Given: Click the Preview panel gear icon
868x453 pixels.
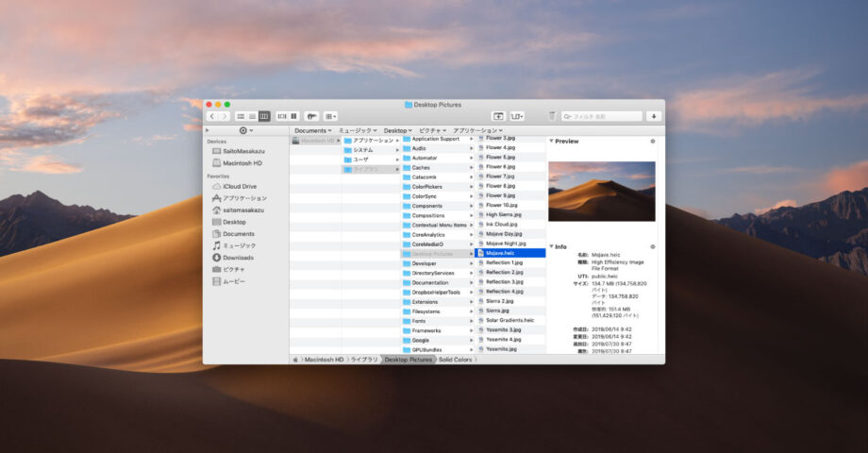Looking at the screenshot, I should pyautogui.click(x=652, y=142).
